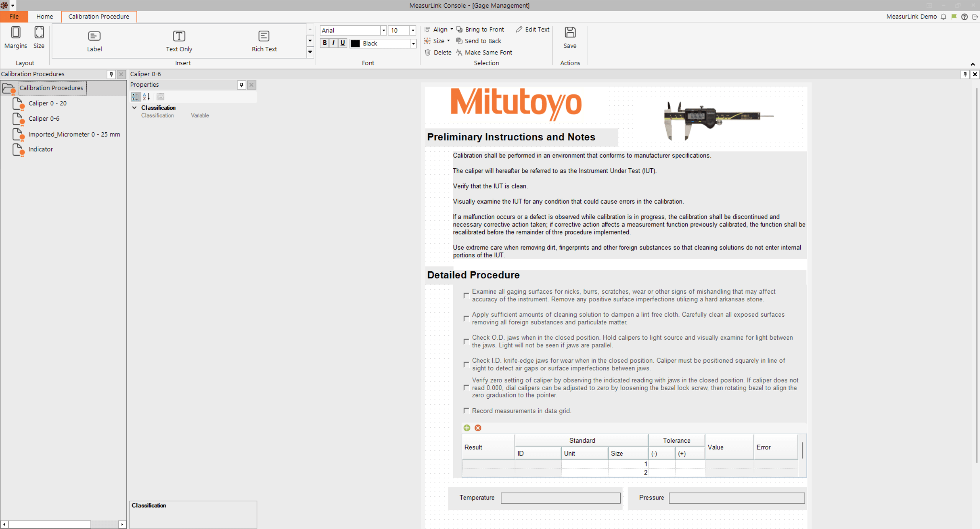The width and height of the screenshot is (980, 529).
Task: Click Edit Text in ribbon
Action: (533, 30)
